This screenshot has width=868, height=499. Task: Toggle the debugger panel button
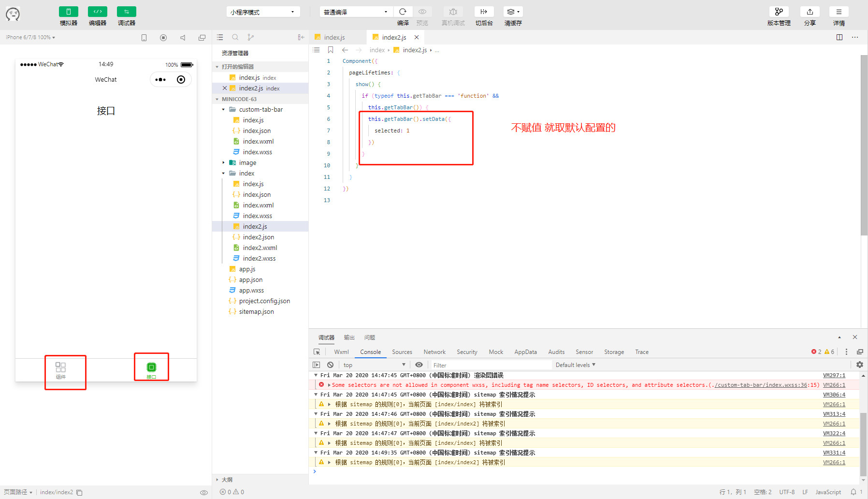[x=126, y=12]
